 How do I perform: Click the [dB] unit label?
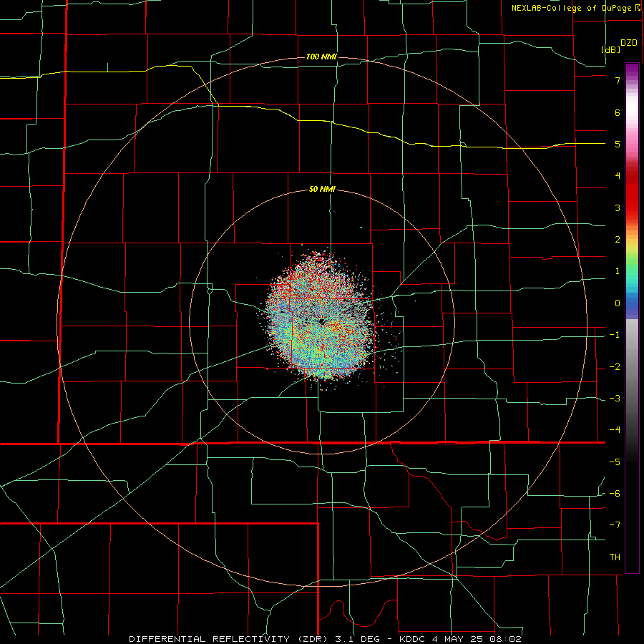tap(611, 49)
